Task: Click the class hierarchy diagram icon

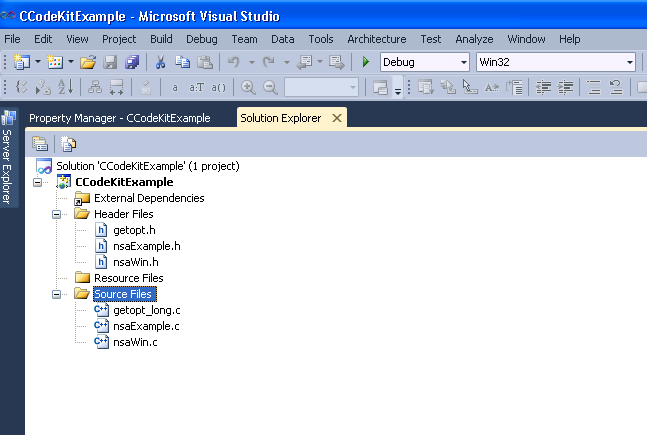Action: tap(95, 87)
